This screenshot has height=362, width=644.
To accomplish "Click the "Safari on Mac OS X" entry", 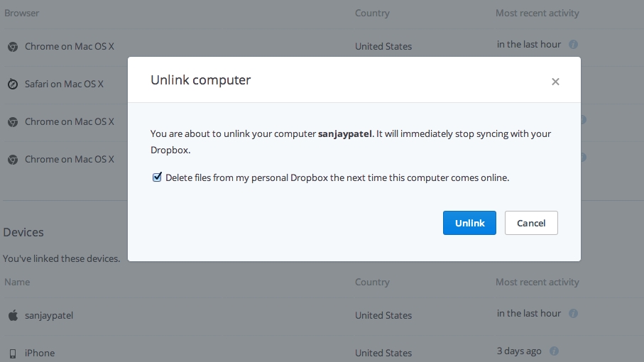I will coord(64,84).
